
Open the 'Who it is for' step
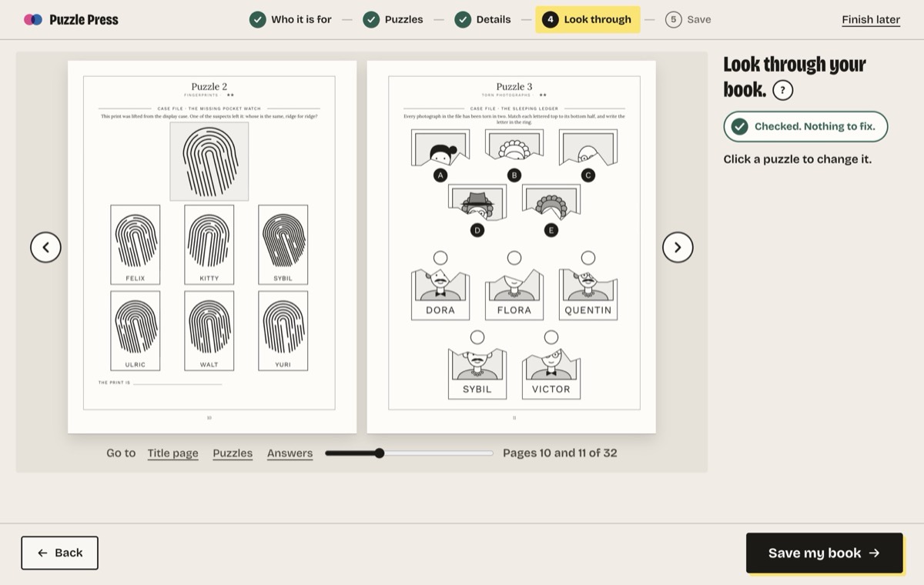(x=290, y=19)
